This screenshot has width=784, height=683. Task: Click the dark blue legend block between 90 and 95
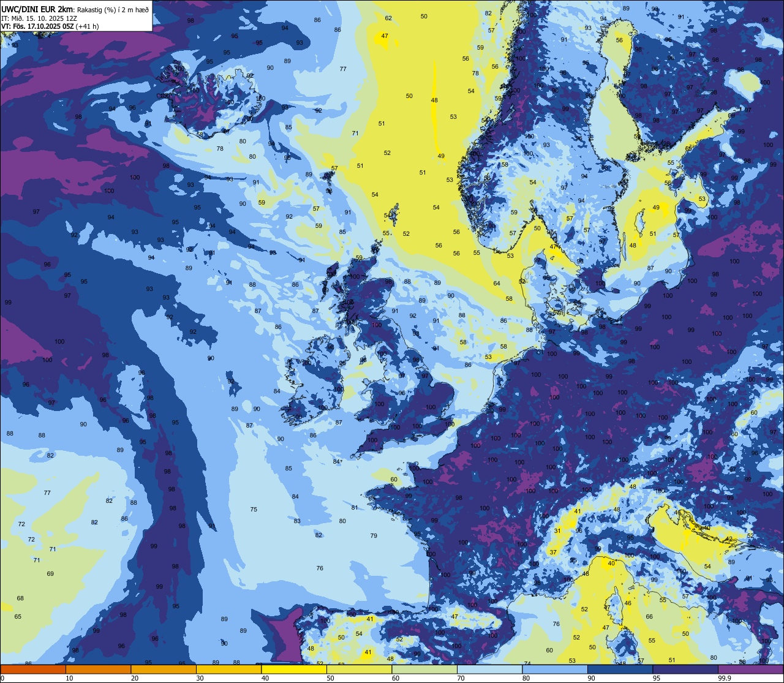[620, 669]
